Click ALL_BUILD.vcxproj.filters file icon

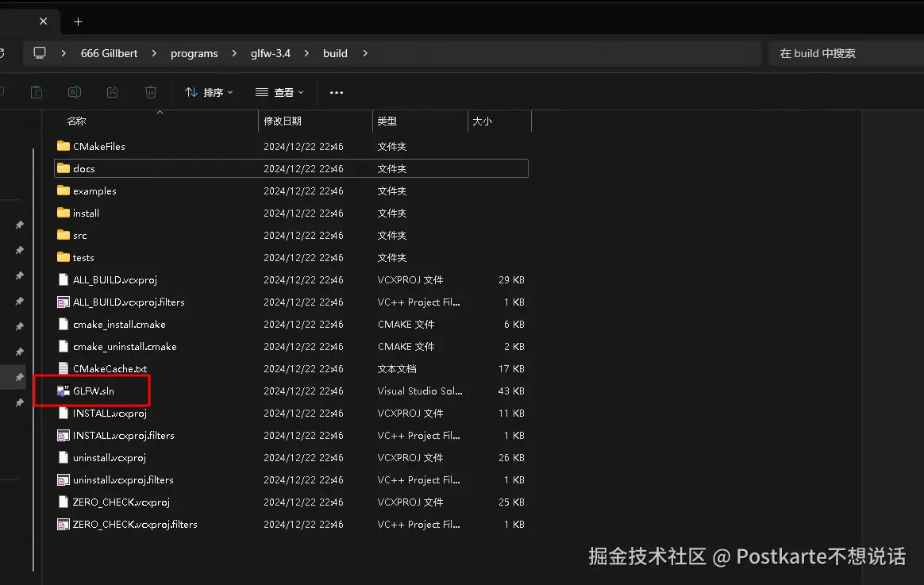click(x=63, y=302)
